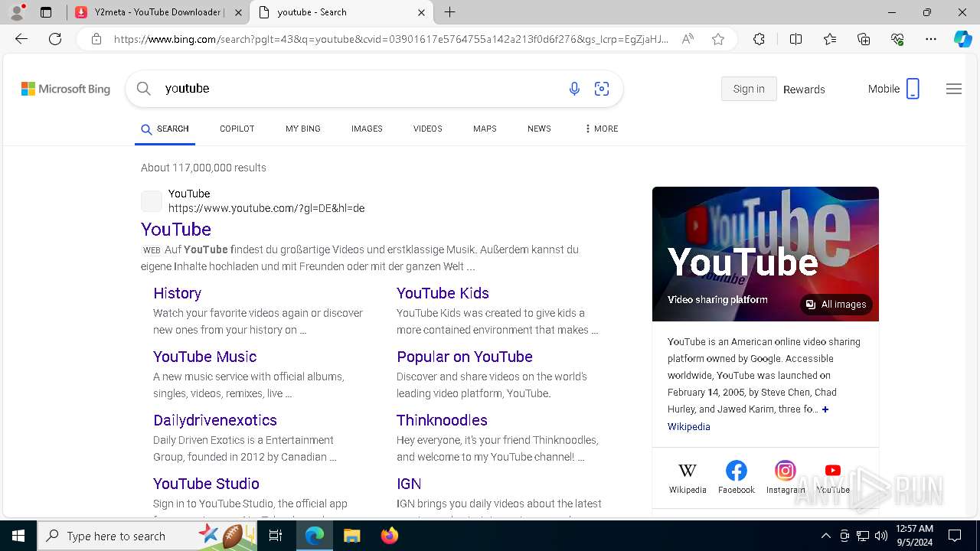980x551 pixels.
Task: Click Wikipedia source link under description
Action: pyautogui.click(x=689, y=427)
